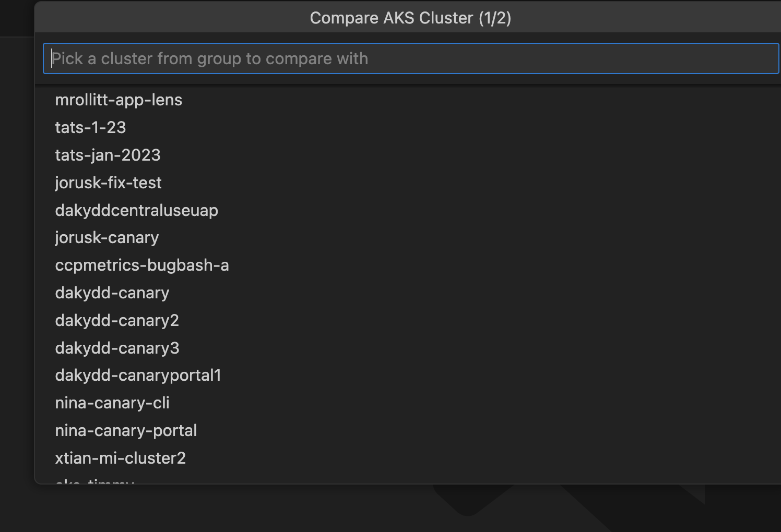Select dakydd-canary2 from the list

[410, 320]
